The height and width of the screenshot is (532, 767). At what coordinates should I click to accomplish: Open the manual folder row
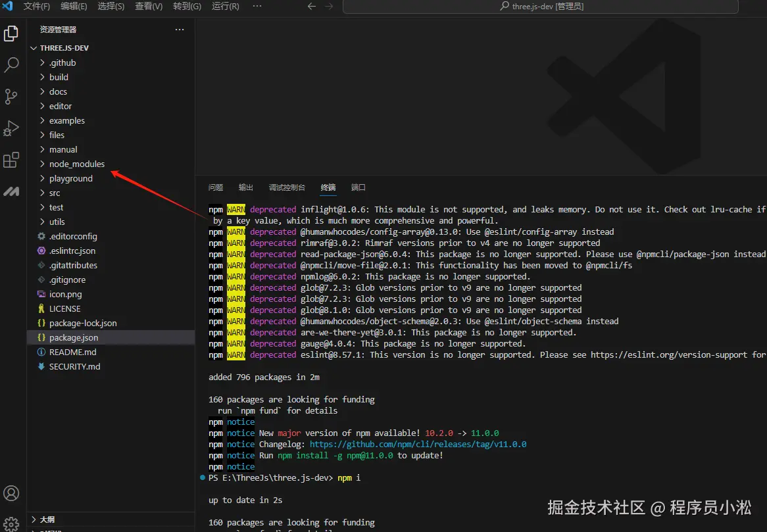click(x=111, y=150)
